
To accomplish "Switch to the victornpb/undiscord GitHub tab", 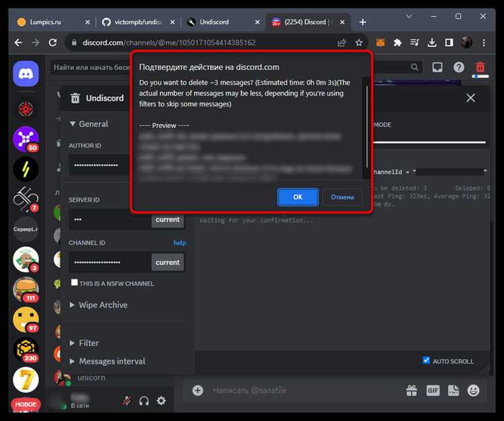I will coord(138,22).
